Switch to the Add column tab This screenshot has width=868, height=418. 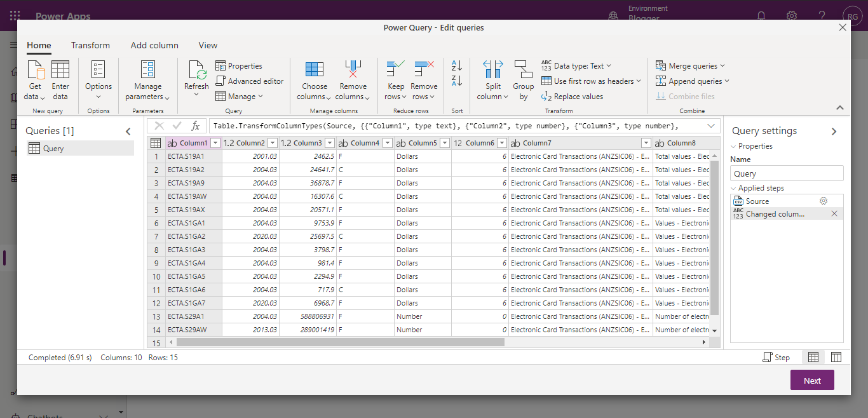click(154, 46)
